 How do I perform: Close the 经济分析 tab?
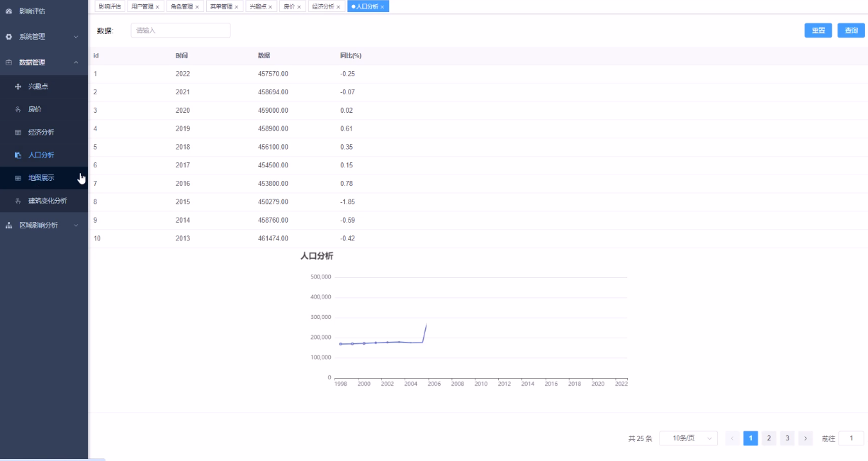339,6
